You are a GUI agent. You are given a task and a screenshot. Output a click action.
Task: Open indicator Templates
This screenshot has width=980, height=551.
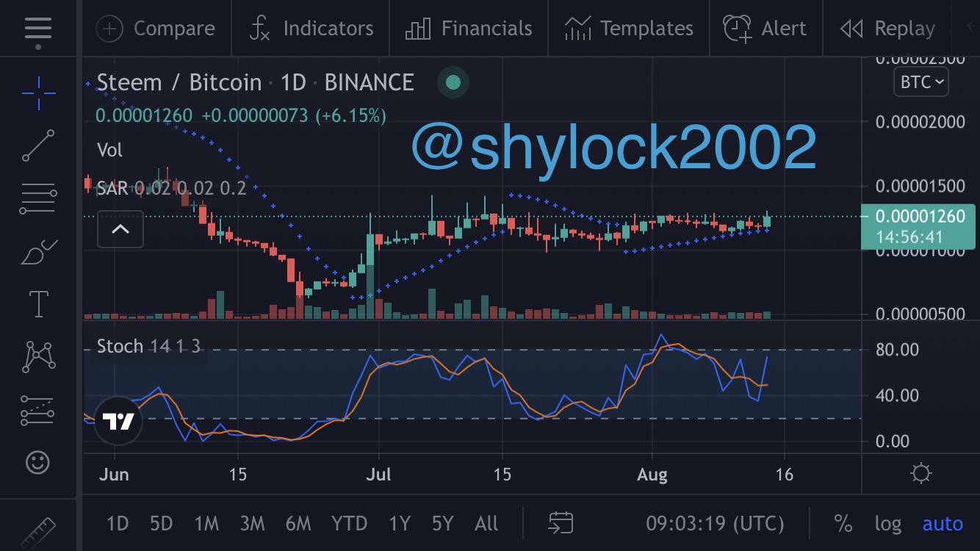(629, 29)
